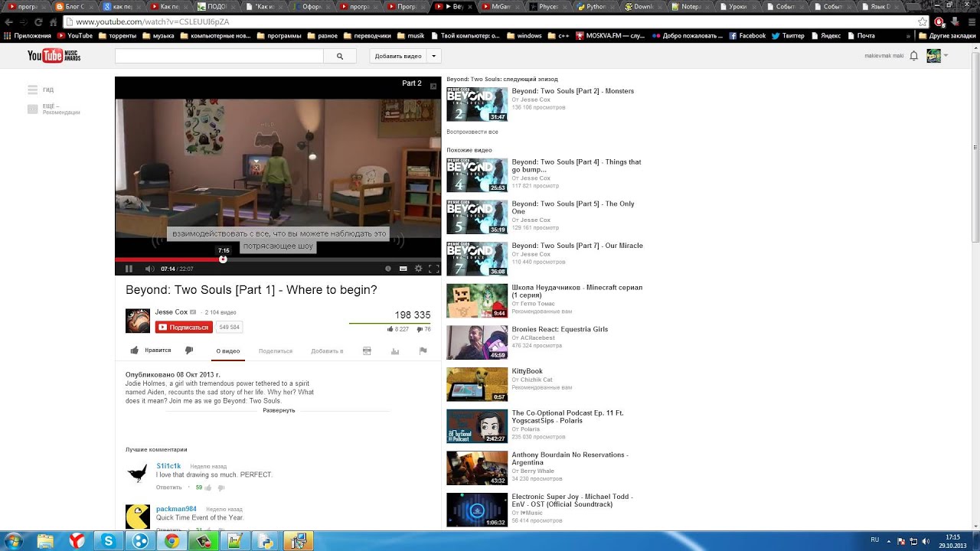Open ЕЩЁ – Рекомендации in sidebar

[54, 109]
